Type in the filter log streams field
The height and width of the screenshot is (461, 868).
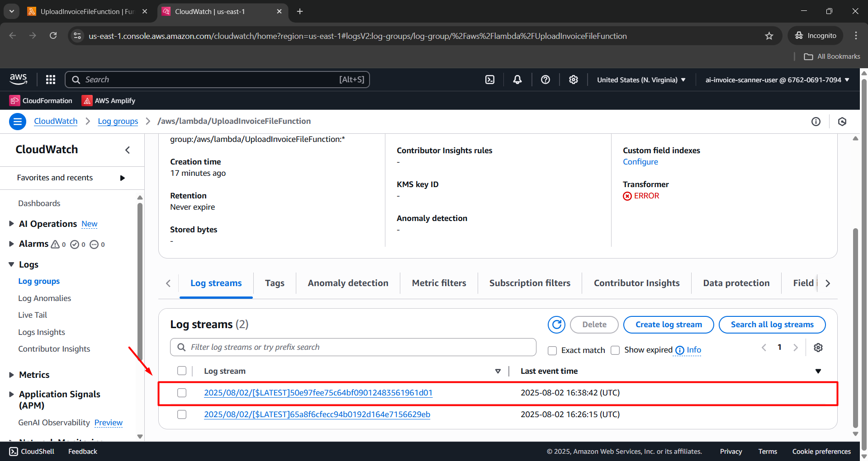click(353, 347)
